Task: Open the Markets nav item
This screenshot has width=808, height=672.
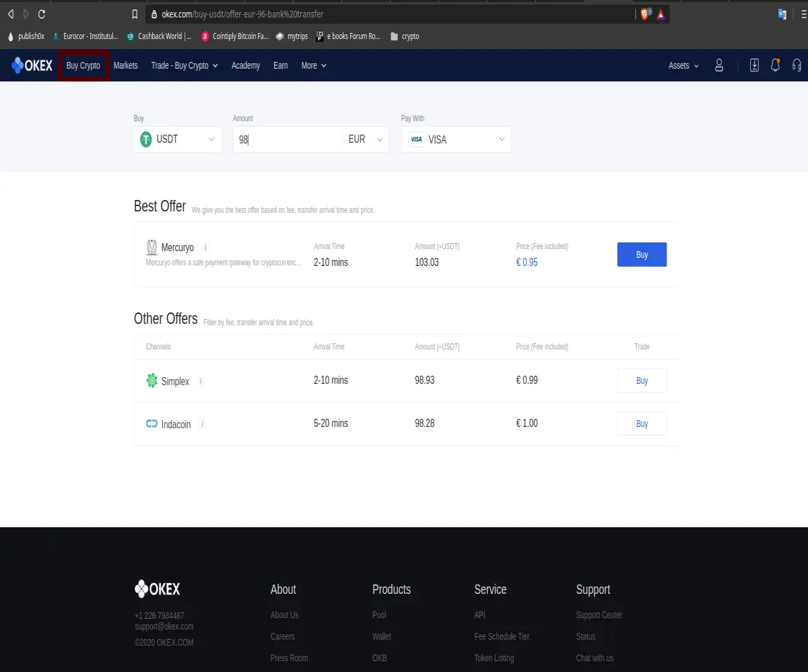Action: (126, 65)
